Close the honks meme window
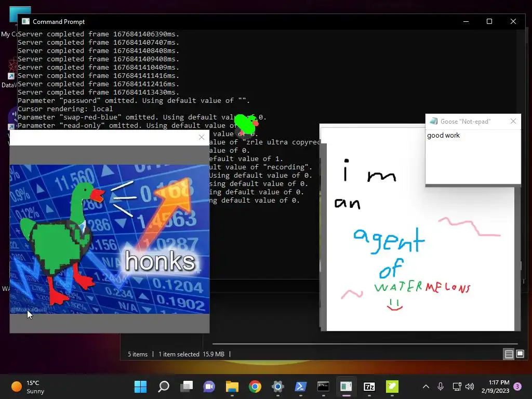 point(202,137)
